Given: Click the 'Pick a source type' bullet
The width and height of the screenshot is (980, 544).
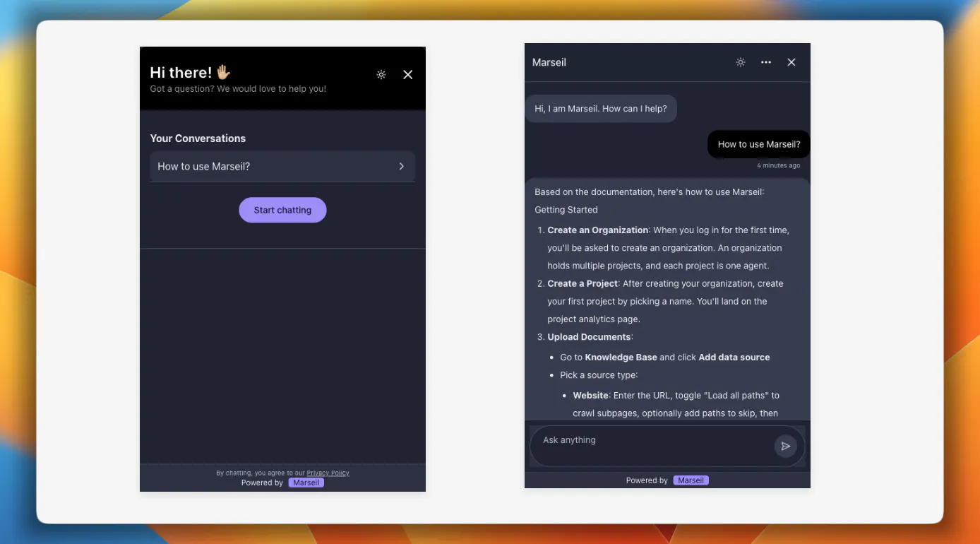Looking at the screenshot, I should pos(599,375).
